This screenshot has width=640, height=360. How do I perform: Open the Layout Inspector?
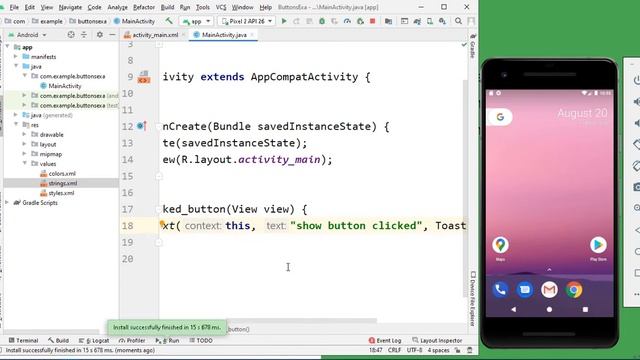pos(437,340)
